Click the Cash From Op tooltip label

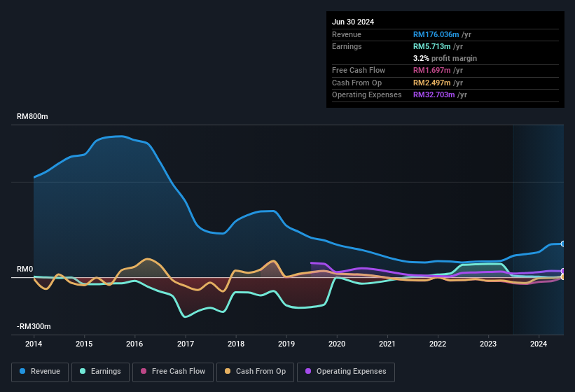356,83
